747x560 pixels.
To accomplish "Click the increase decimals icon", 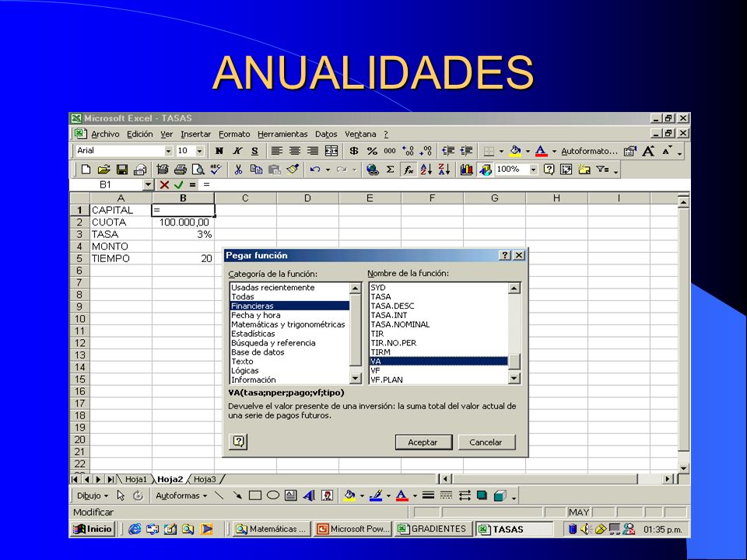I will [x=409, y=151].
